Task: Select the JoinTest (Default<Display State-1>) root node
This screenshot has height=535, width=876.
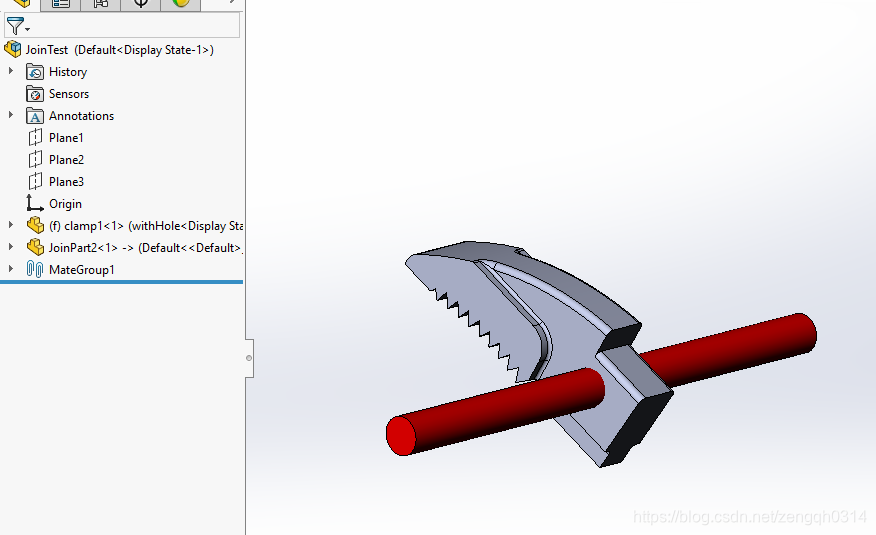Action: coord(120,50)
